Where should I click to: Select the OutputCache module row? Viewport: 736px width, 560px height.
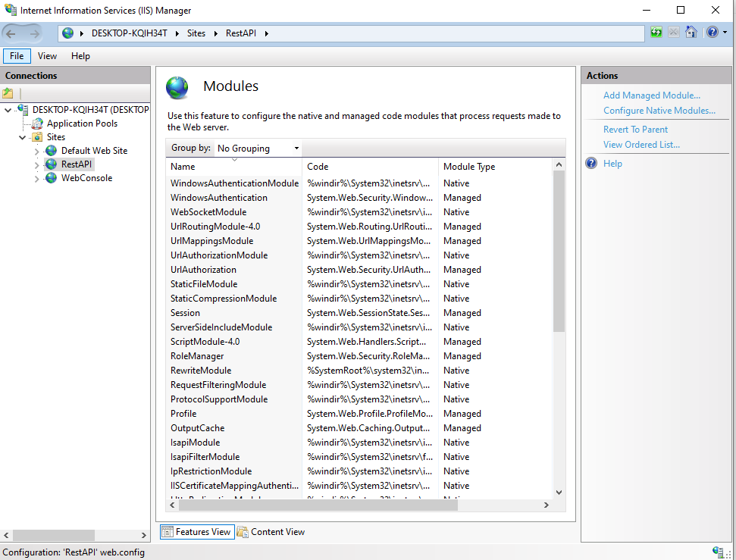[359, 428]
